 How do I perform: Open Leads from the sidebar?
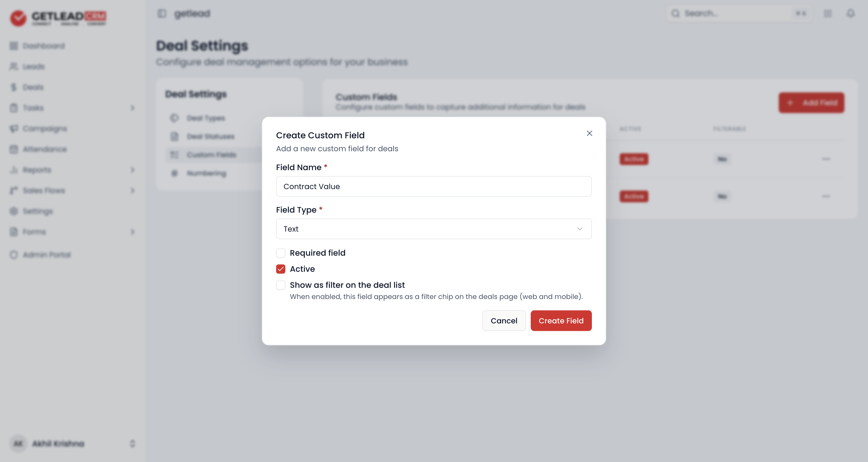coord(34,66)
